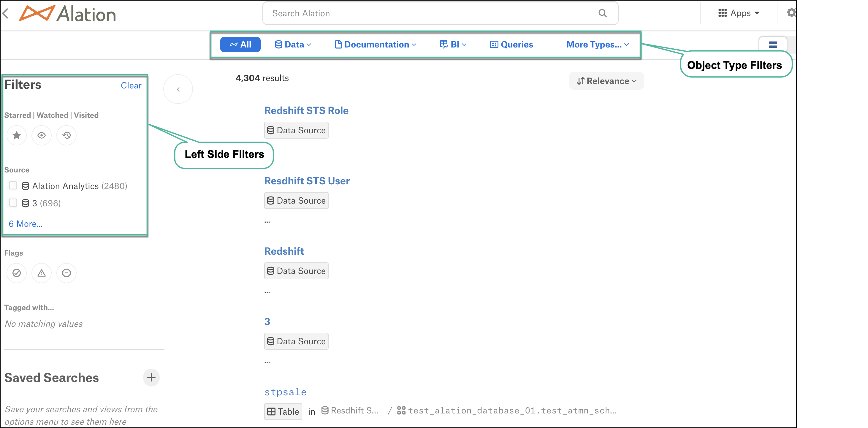The image size is (868, 428).
Task: Click Data Source badge under Redshift STS Role
Action: [296, 130]
